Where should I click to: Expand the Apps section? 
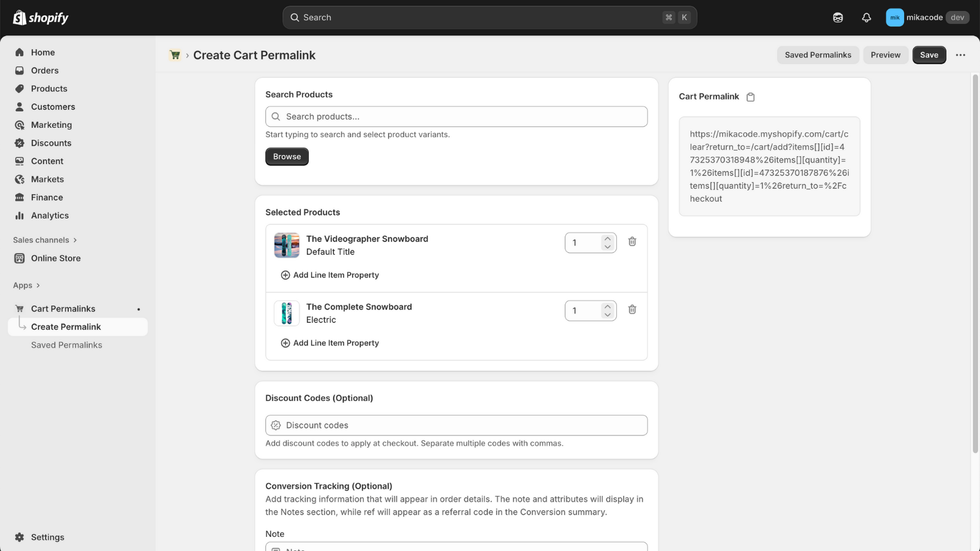26,285
